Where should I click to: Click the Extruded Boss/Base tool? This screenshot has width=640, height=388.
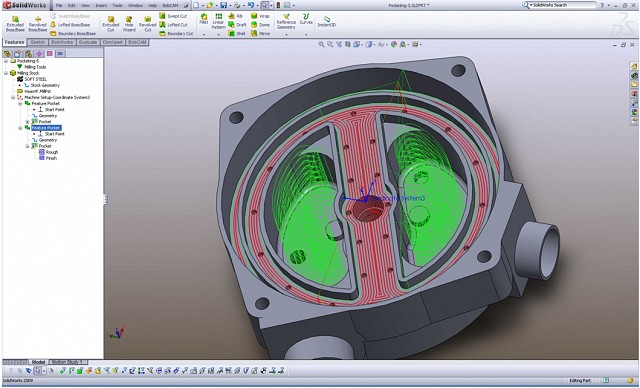15,24
